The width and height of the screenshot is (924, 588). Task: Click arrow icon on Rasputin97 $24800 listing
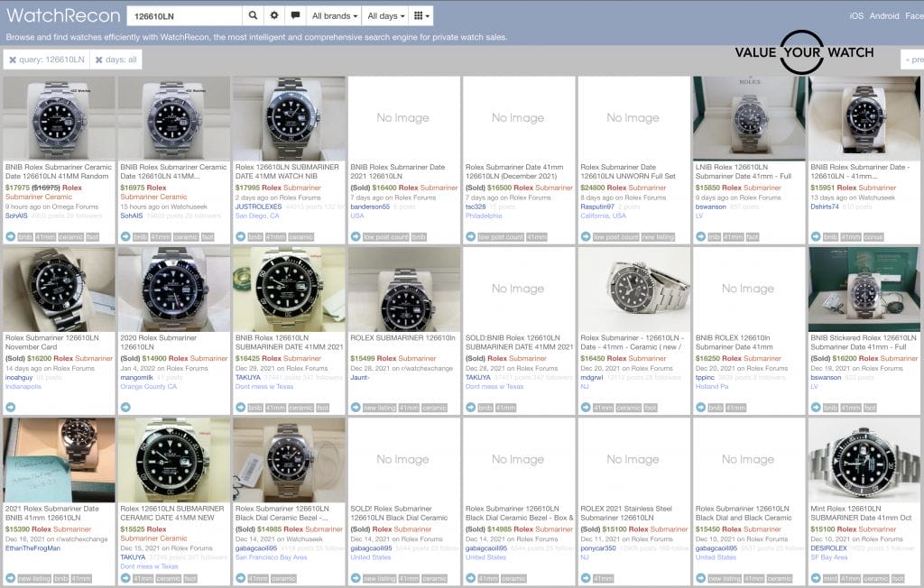coord(587,236)
